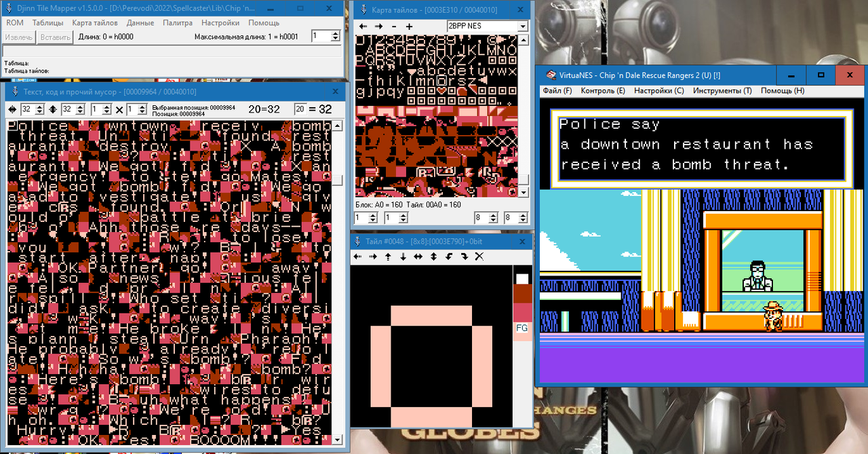Clear tile with X icon in Тайл editor

point(479,257)
